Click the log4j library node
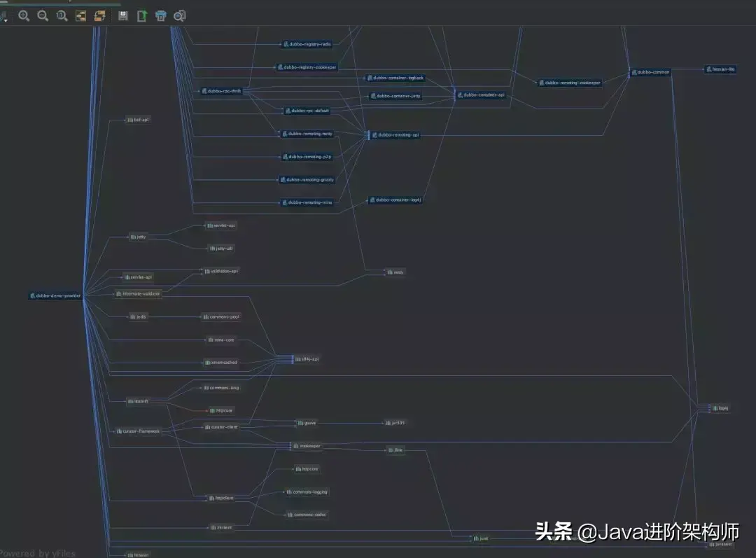This screenshot has width=756, height=558. click(x=721, y=408)
